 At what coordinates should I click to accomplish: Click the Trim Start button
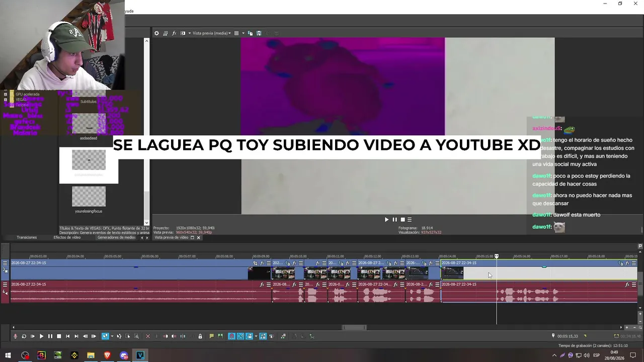click(166, 336)
